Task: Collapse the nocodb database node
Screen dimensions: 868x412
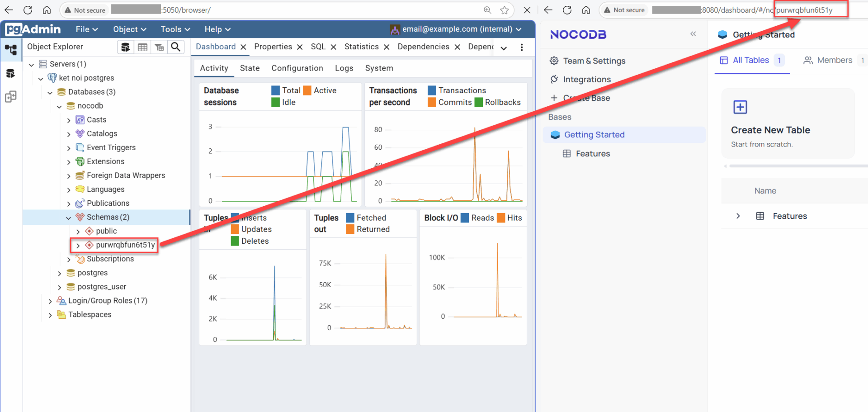Action: pos(59,107)
